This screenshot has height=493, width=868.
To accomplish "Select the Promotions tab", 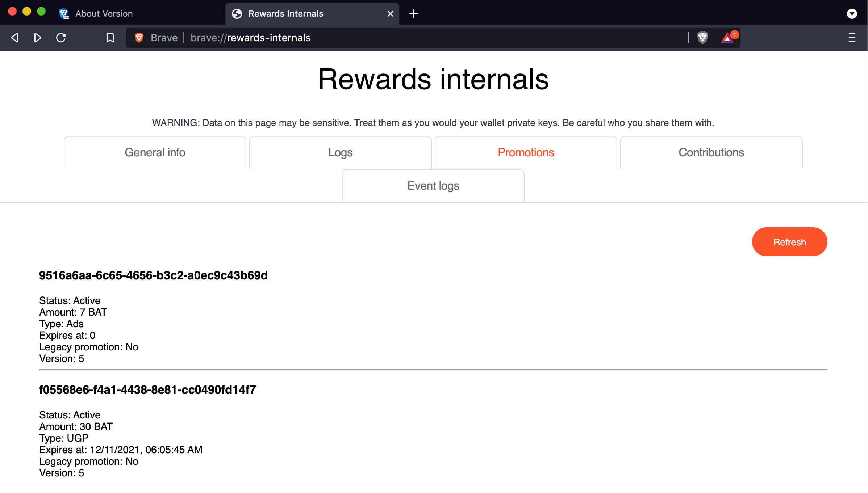I will tap(526, 152).
